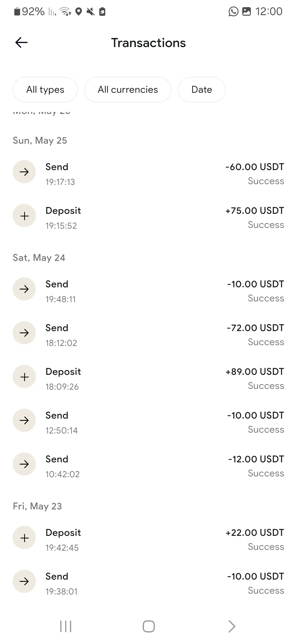The height and width of the screenshot is (644, 297).
Task: Tap the back arrow in the Transactions header
Action: [x=21, y=43]
